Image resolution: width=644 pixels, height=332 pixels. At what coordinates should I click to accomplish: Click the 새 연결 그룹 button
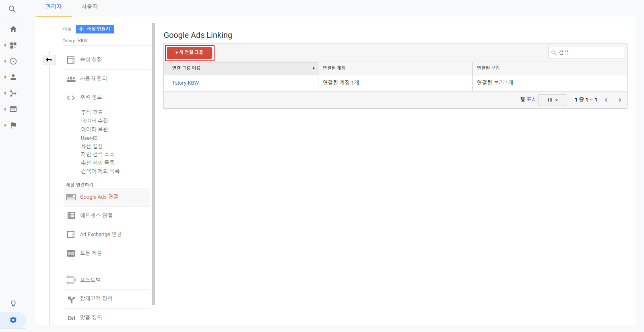pyautogui.click(x=189, y=53)
